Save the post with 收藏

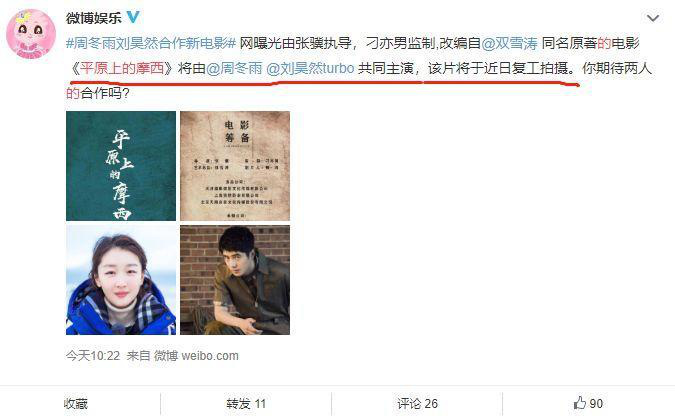[76, 404]
